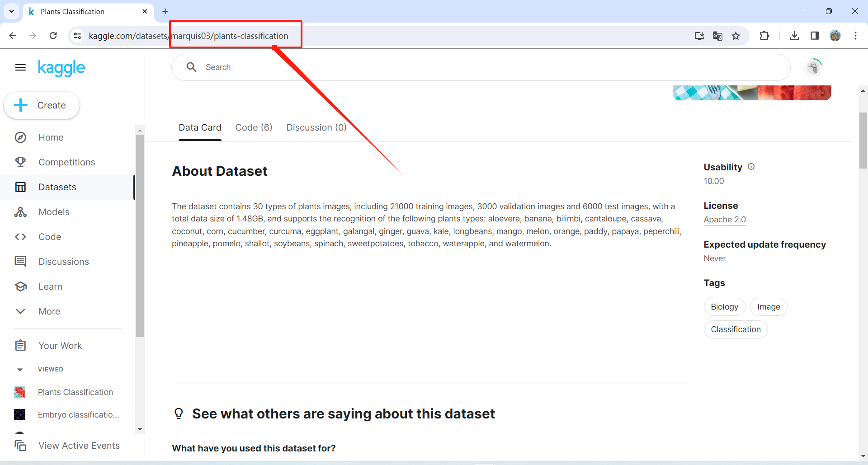Open the Apache 2.0 license link
This screenshot has width=868, height=465.
pyautogui.click(x=725, y=220)
